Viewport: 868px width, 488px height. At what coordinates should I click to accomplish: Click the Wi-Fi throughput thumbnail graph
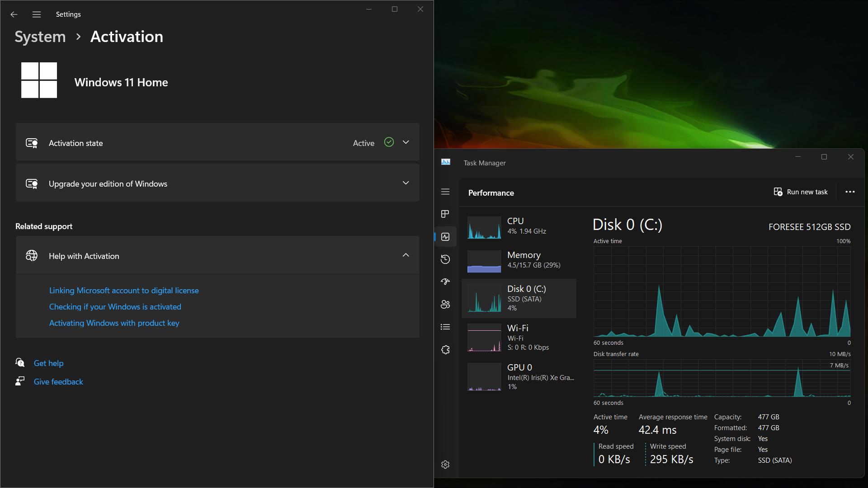[484, 338]
